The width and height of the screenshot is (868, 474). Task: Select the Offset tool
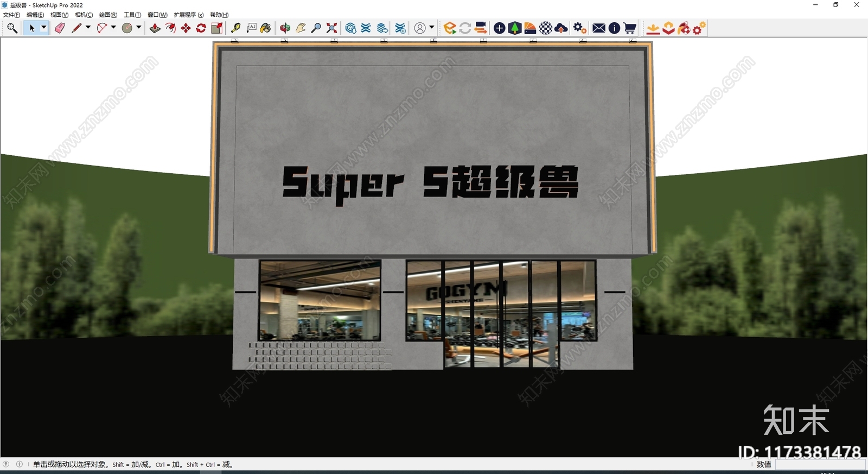[x=170, y=28]
